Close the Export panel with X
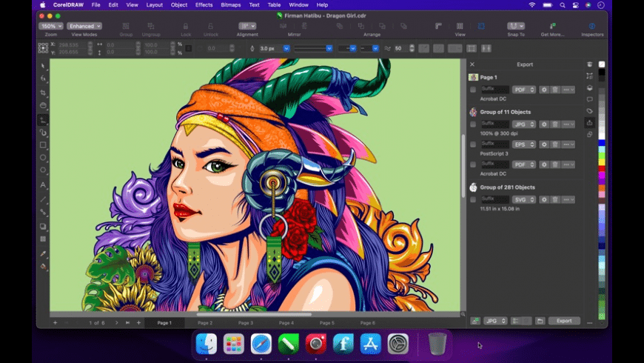 click(472, 64)
